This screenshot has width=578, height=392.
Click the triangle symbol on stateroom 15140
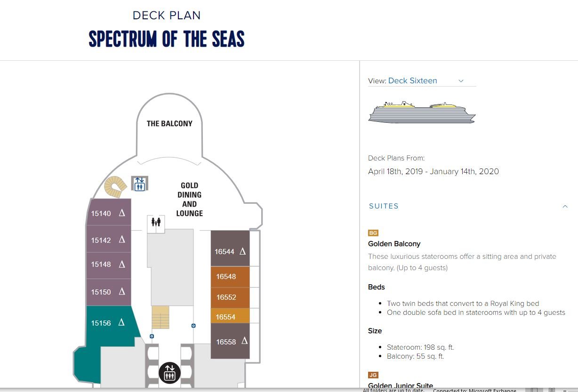pyautogui.click(x=122, y=213)
